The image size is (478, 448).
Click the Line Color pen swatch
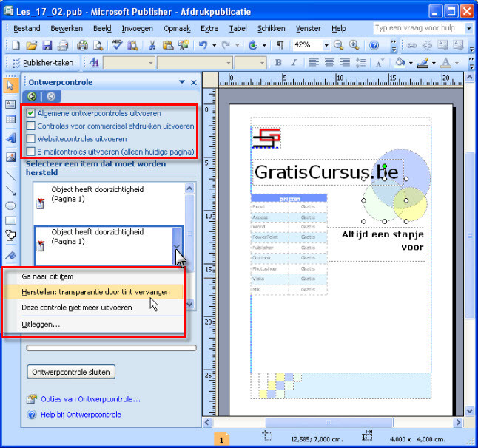pyautogui.click(x=423, y=63)
